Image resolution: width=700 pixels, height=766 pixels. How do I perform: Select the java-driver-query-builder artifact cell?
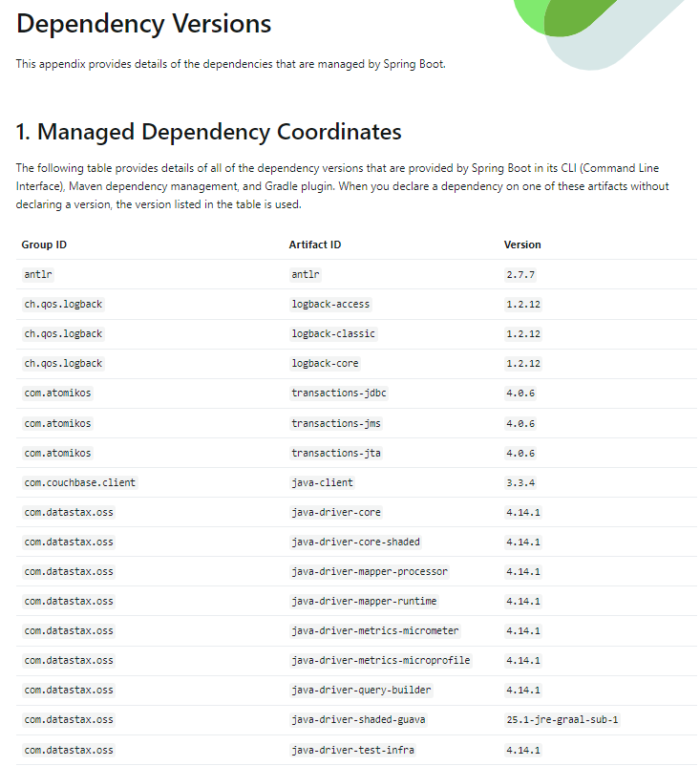[362, 690]
